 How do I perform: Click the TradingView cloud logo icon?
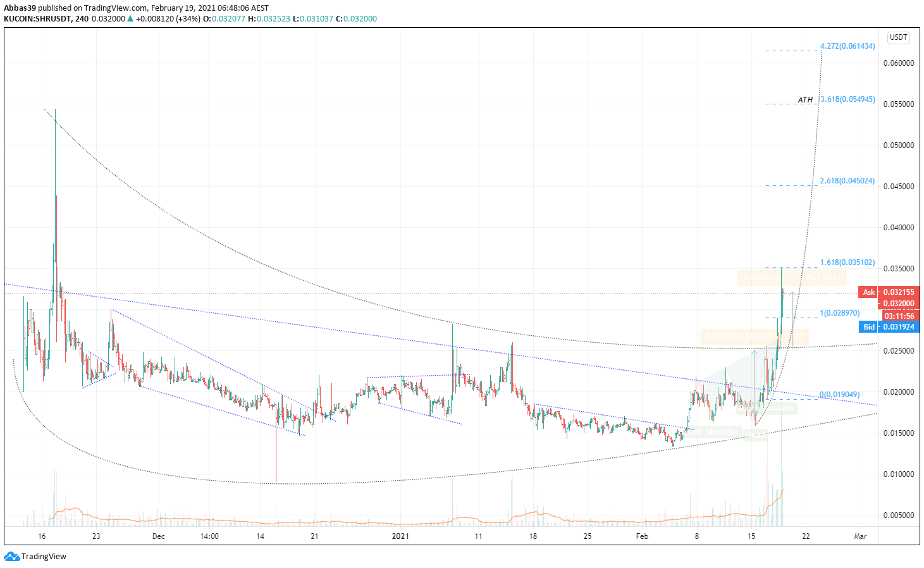11,557
